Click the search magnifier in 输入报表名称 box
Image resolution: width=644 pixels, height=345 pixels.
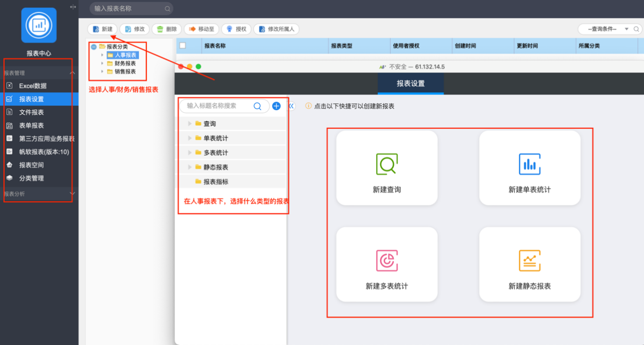coord(167,9)
